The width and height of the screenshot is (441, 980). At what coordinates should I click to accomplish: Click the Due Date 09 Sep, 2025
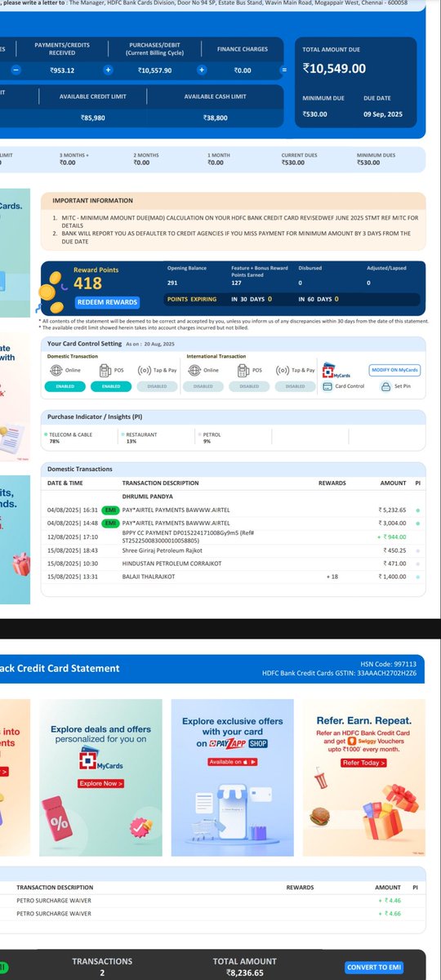point(384,114)
